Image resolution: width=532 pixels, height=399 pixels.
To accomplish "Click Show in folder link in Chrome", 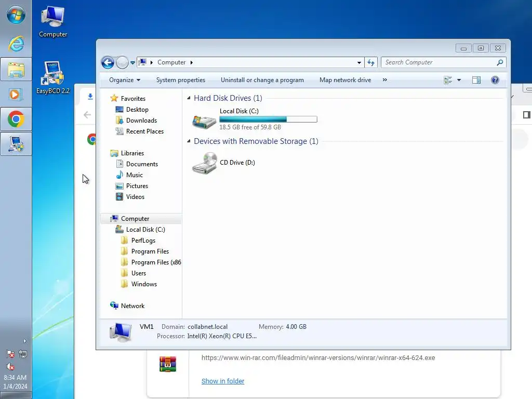I will coord(222,381).
